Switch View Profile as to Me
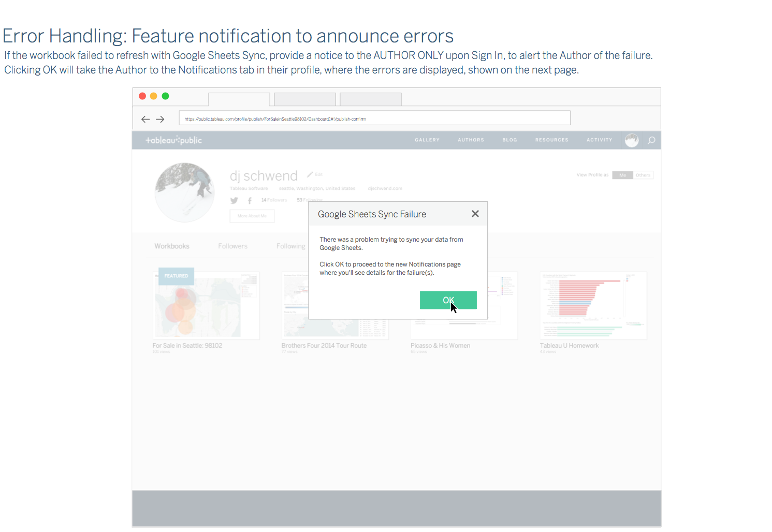This screenshot has width=772, height=532. click(622, 175)
